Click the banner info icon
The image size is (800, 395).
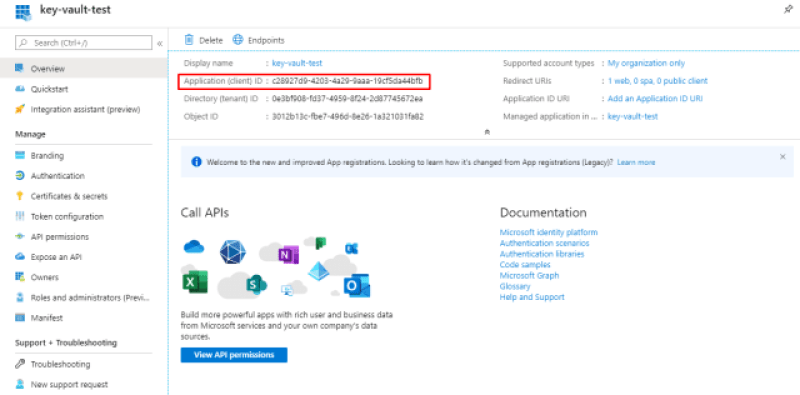(196, 162)
